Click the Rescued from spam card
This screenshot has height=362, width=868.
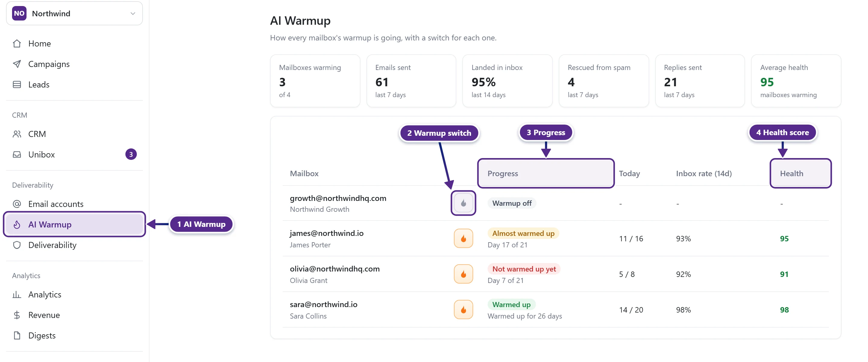pyautogui.click(x=603, y=81)
